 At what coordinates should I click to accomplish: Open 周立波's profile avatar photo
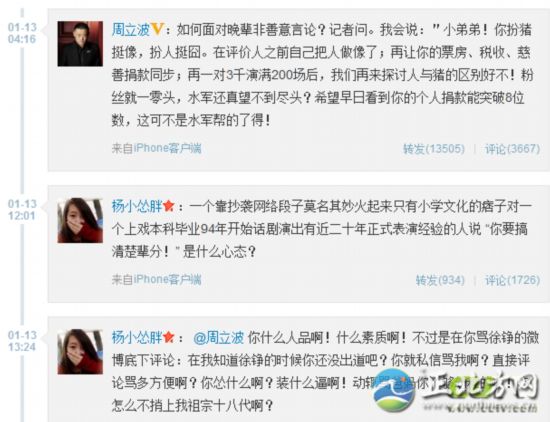80,44
